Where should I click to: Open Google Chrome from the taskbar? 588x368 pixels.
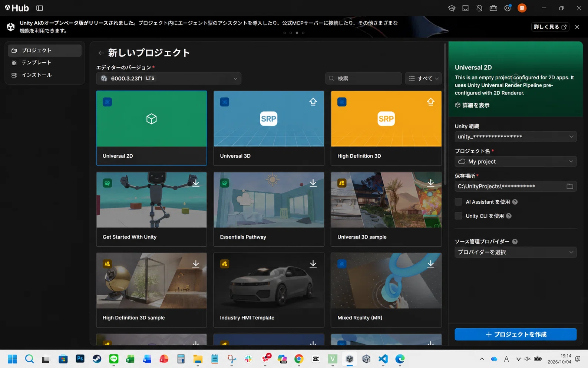(x=299, y=359)
